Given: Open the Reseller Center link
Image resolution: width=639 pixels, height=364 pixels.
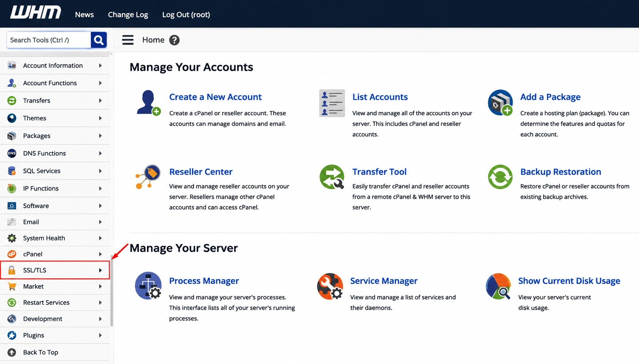Looking at the screenshot, I should click(x=201, y=172).
